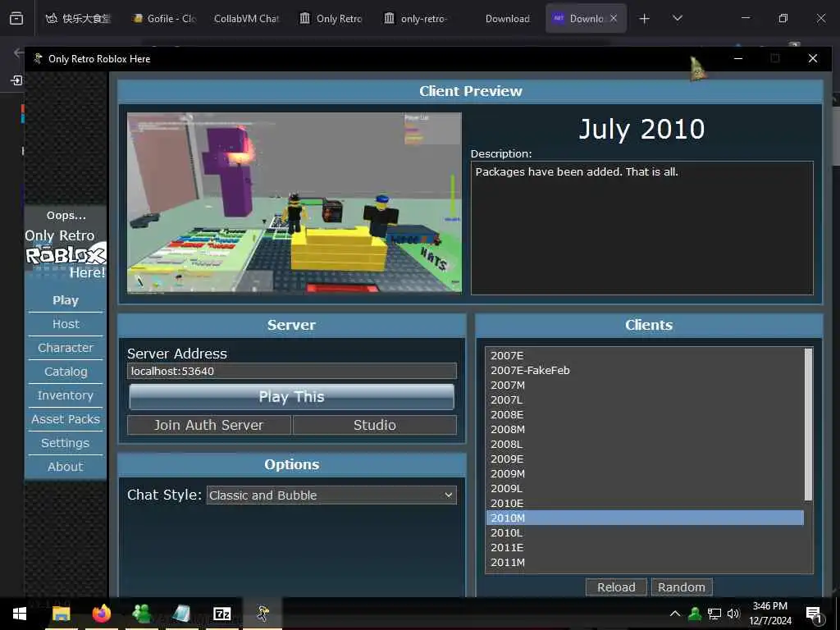Image resolution: width=840 pixels, height=630 pixels.
Task: Switch to only-retro- browser tab
Action: 416,18
